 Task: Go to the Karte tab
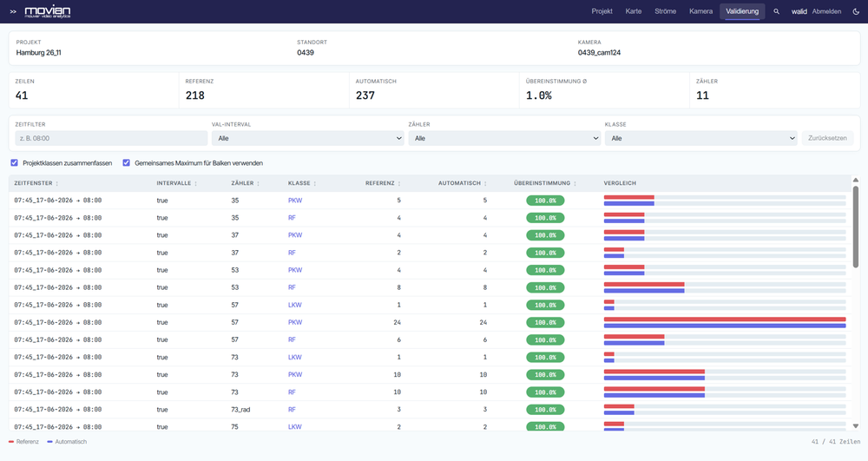pos(634,11)
